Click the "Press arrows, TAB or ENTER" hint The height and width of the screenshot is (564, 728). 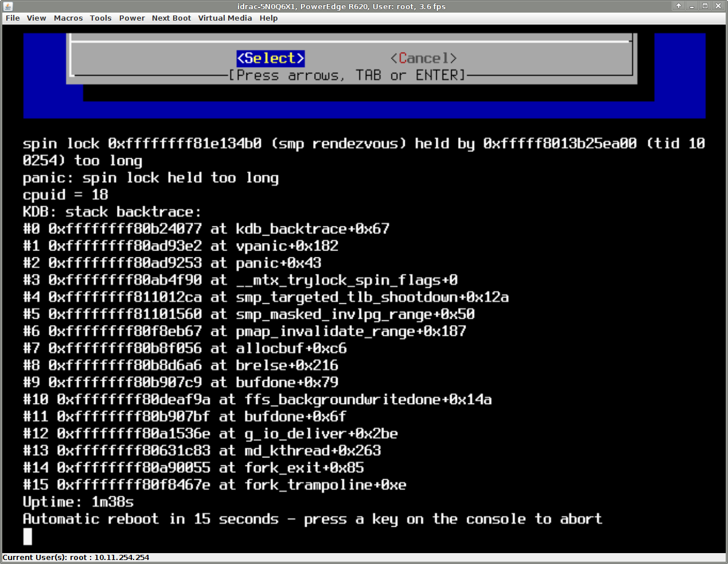coord(347,76)
